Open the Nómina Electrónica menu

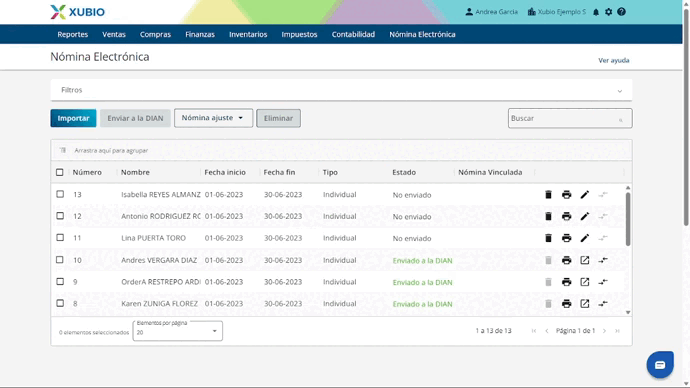tap(422, 34)
